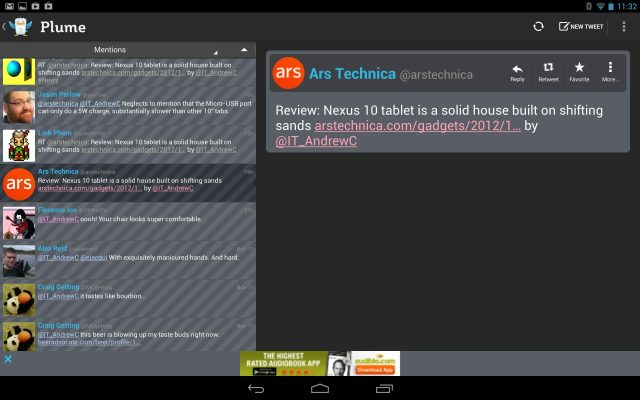Open Ars Technica profile name in detail pane

[352, 74]
